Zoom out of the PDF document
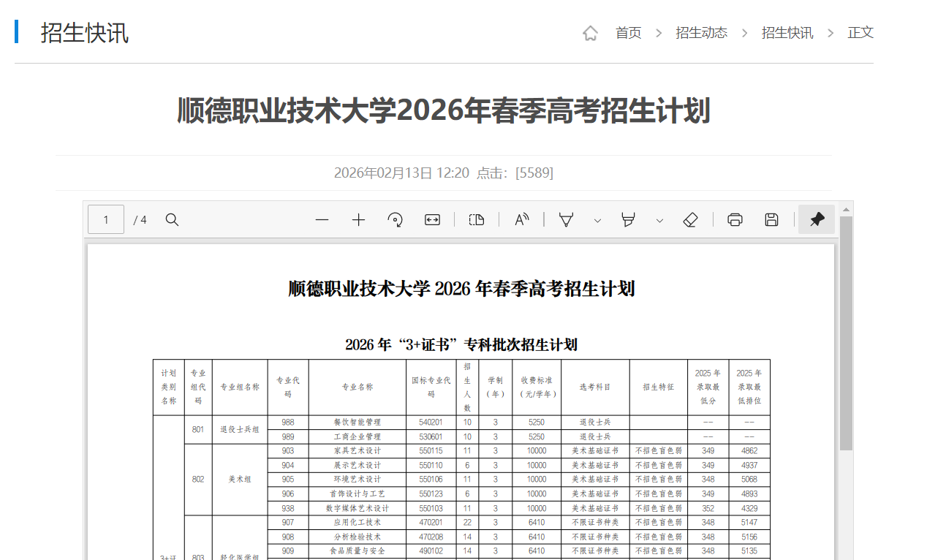This screenshot has width=946, height=560. (322, 219)
